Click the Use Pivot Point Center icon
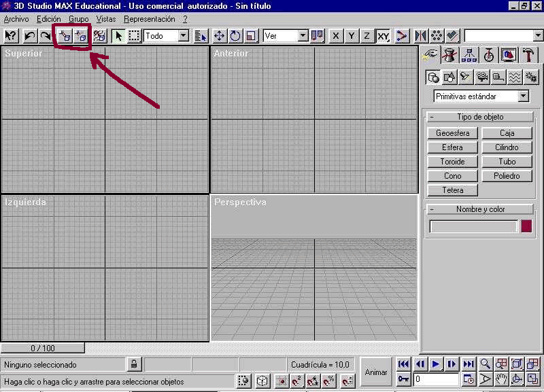Viewport: 544px width, 392px height. (x=317, y=36)
